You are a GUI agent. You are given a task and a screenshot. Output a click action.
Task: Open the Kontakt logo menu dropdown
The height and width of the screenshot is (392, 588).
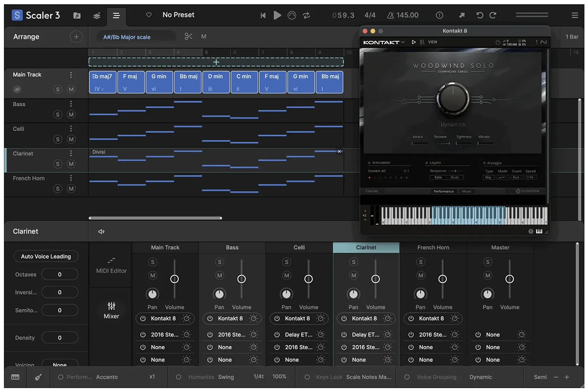(x=384, y=42)
